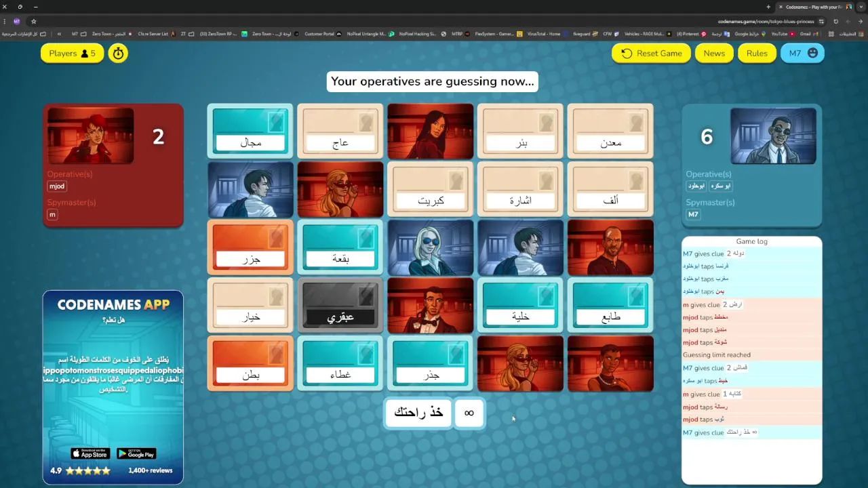Select the orange card جزر
The height and width of the screenshot is (488, 868).
tap(250, 247)
